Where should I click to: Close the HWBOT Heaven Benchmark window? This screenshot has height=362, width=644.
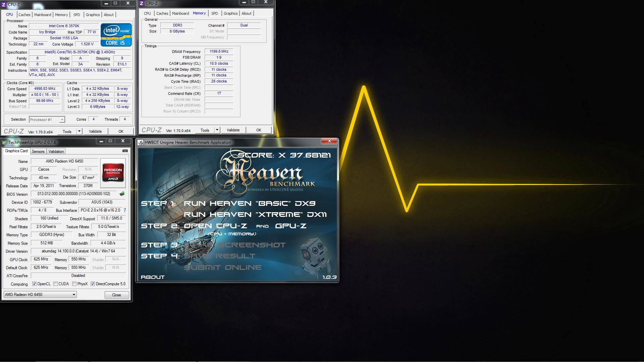pyautogui.click(x=329, y=141)
